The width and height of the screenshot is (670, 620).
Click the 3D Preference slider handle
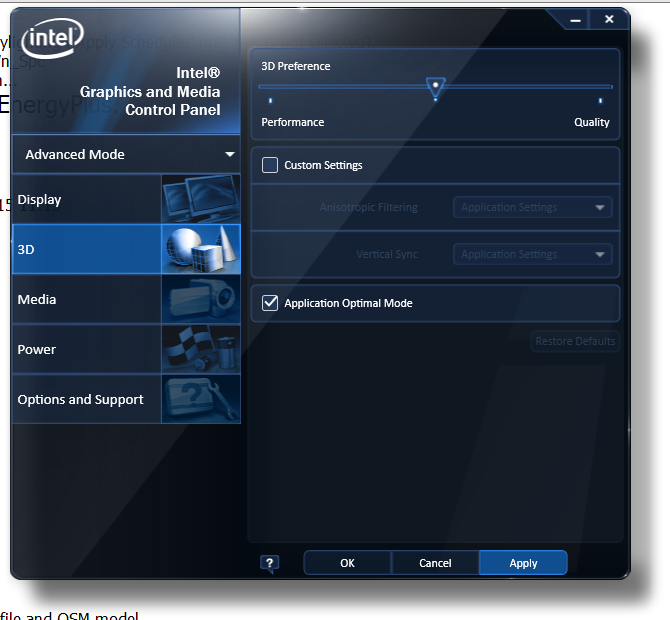pyautogui.click(x=435, y=87)
